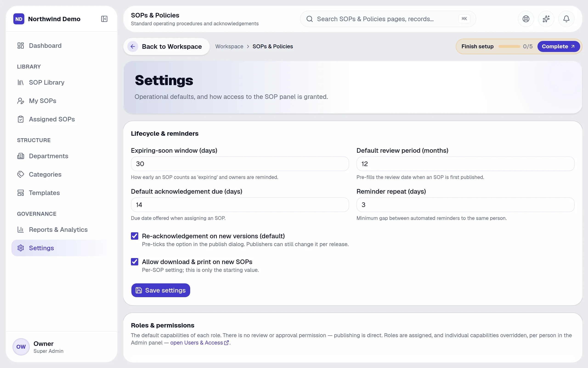Click the Search SOPs & Policies box

point(388,19)
